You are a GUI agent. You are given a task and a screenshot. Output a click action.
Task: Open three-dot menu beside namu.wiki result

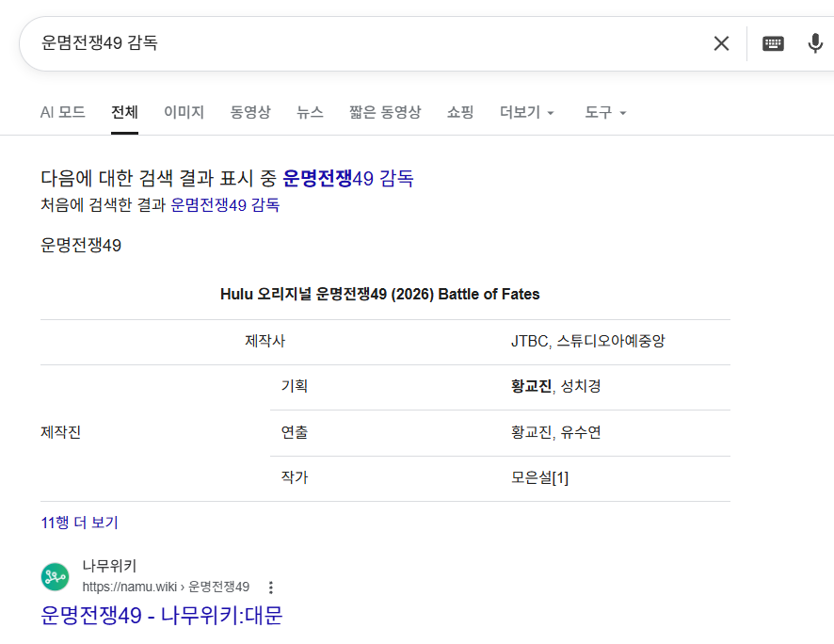(x=271, y=588)
